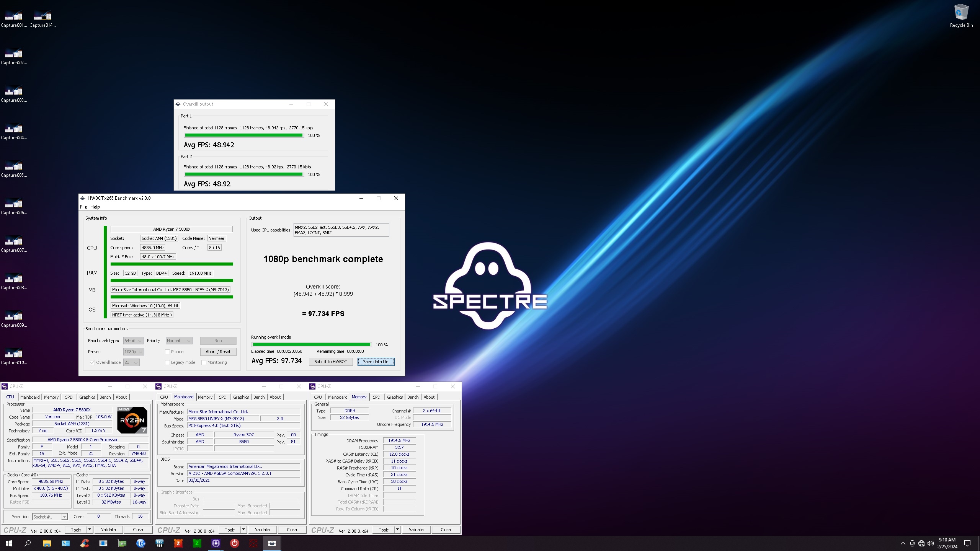This screenshot has width=980, height=551.
Task: Open the Control Panel taskbar icon
Action: tap(66, 543)
